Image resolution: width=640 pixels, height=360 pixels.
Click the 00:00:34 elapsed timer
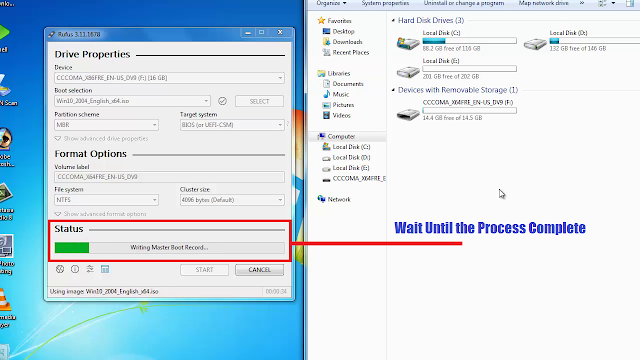click(x=276, y=291)
